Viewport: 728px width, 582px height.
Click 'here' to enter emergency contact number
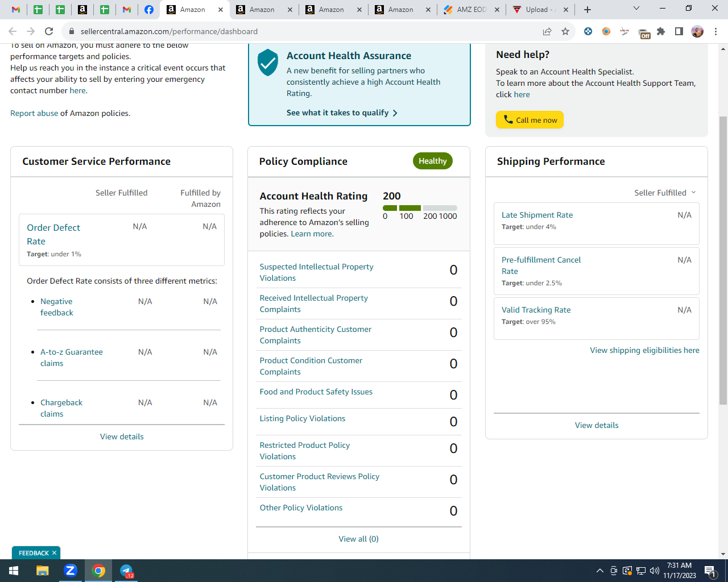pyautogui.click(x=78, y=90)
